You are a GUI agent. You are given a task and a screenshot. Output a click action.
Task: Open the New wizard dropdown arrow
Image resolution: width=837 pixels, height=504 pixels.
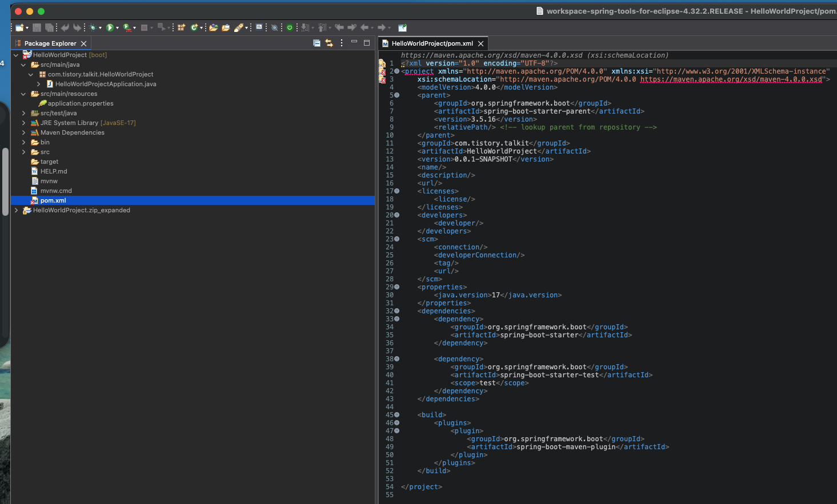27,28
